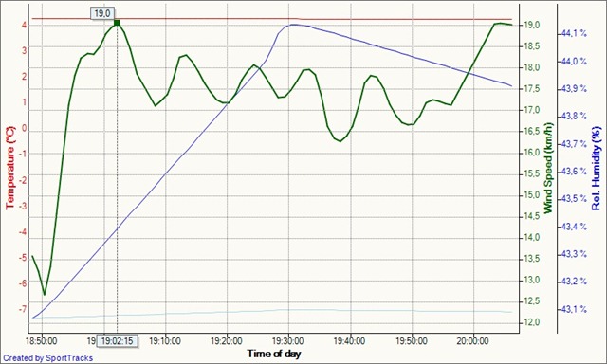Click the Wind Speed (km/h) axis title
This screenshot has height=364, width=607.
tap(548, 169)
